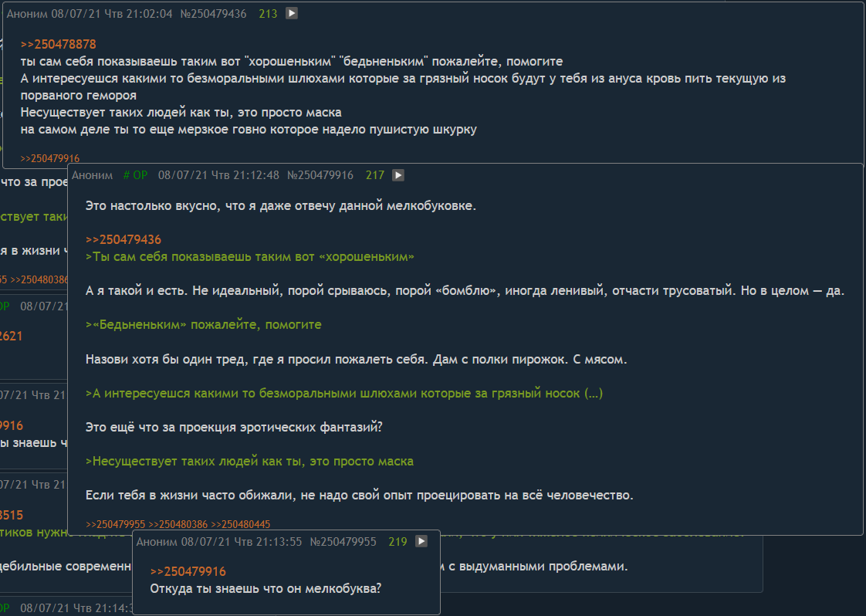The height and width of the screenshot is (616, 866).
Task: Click the timestamp 08/07/21 Чтв 21:12:48
Action: (x=218, y=175)
